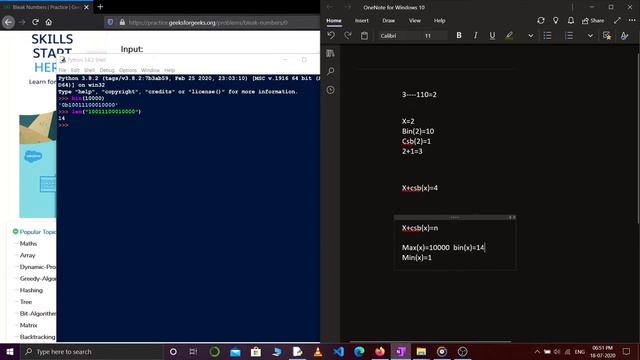This screenshot has height=360, width=640.
Task: Open VLC media player from the taskbar
Action: click(x=318, y=351)
